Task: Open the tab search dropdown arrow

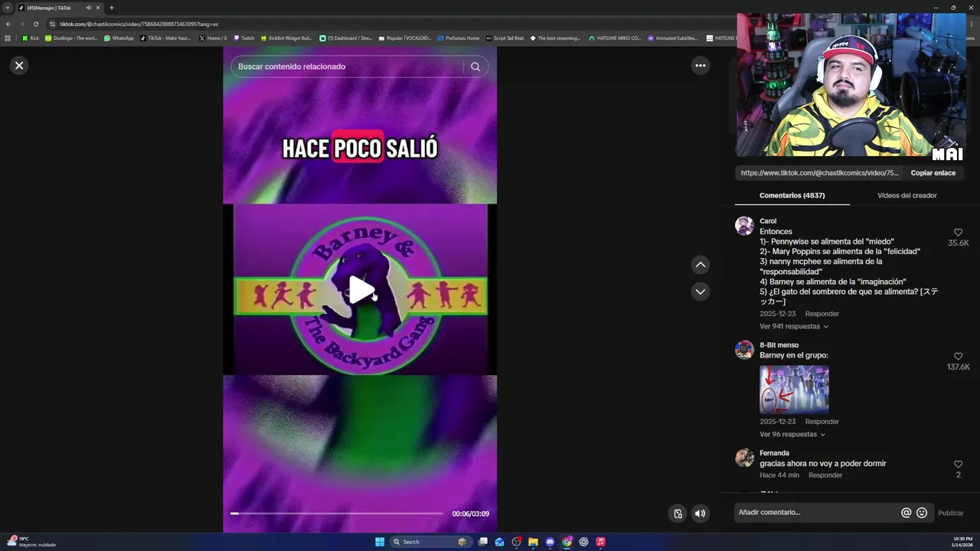Action: coord(8,8)
